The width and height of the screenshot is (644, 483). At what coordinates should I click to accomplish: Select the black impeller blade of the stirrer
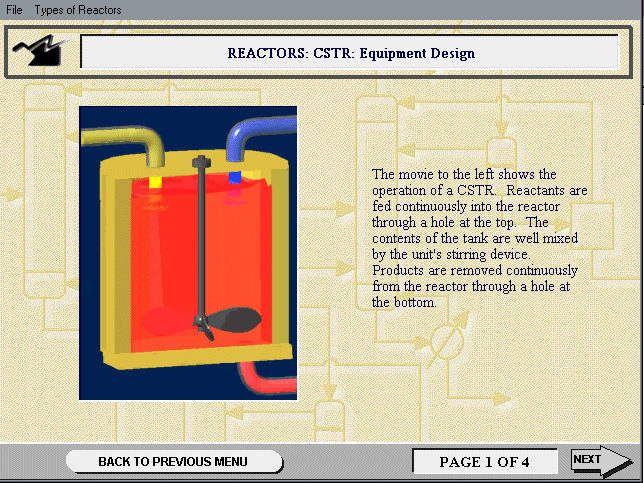click(237, 321)
